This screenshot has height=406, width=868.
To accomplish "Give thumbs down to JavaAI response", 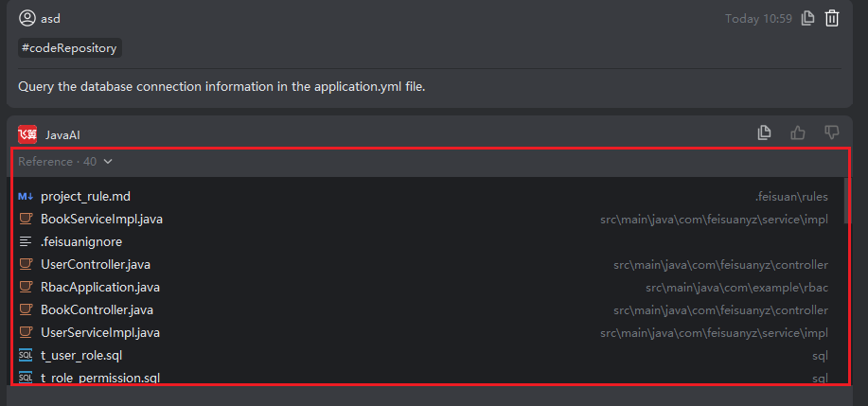I will click(x=831, y=133).
